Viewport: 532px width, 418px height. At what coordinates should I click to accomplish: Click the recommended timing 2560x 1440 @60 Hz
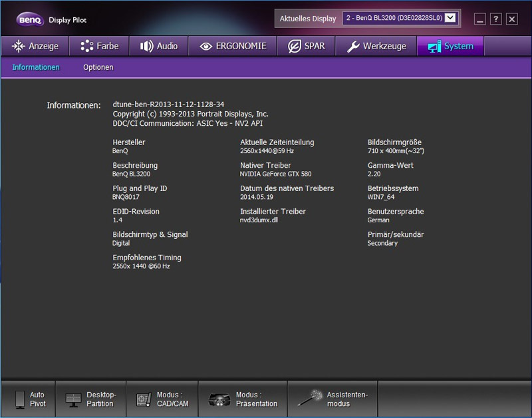[141, 266]
